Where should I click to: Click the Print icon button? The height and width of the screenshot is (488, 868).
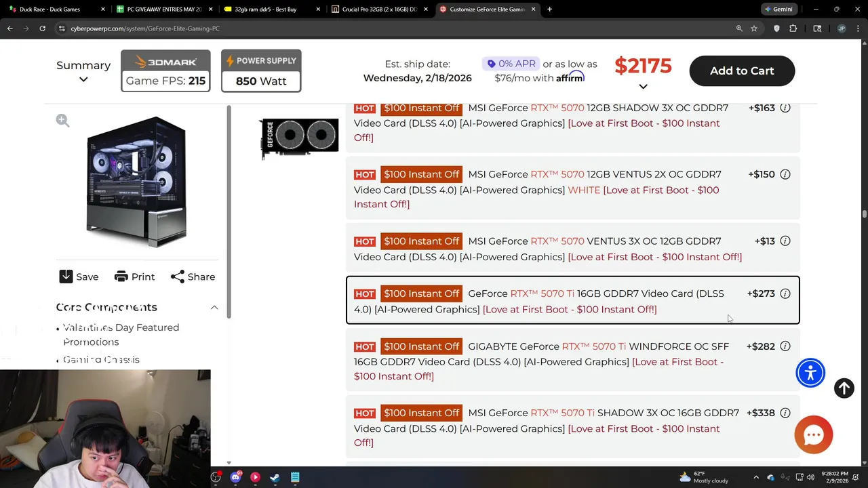pos(121,277)
